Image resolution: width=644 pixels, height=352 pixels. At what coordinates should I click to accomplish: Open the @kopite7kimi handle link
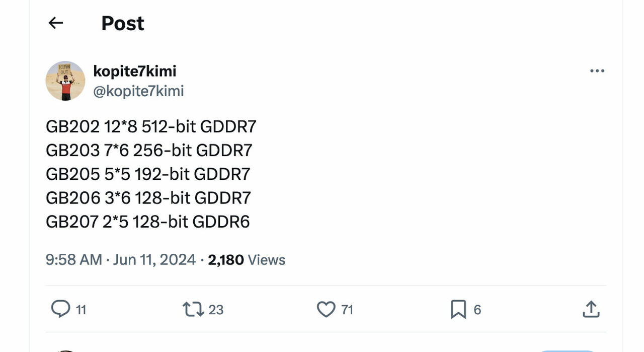138,91
